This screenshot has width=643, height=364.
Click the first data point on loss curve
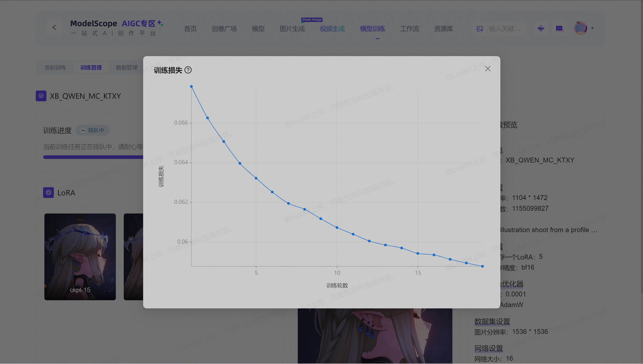[191, 87]
